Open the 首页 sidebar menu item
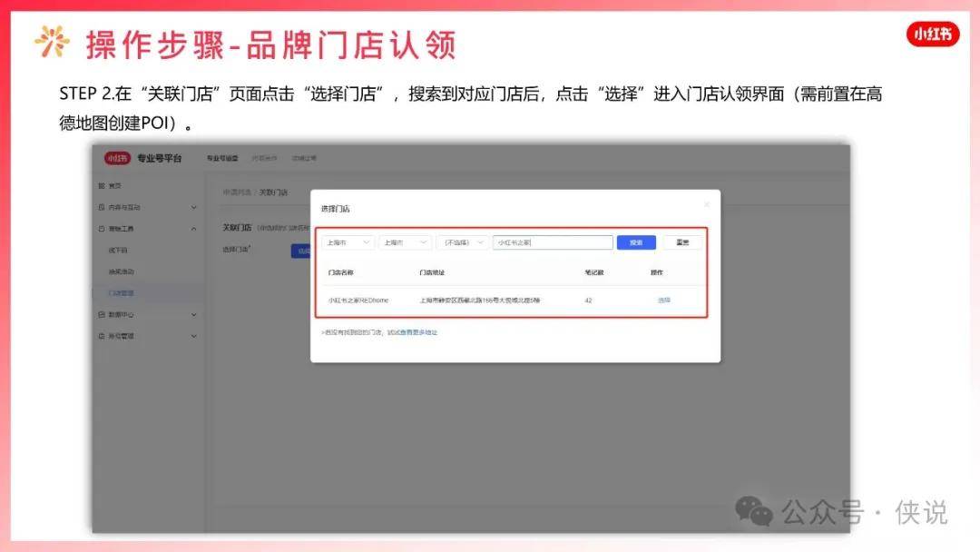The width and height of the screenshot is (980, 552). 115,186
